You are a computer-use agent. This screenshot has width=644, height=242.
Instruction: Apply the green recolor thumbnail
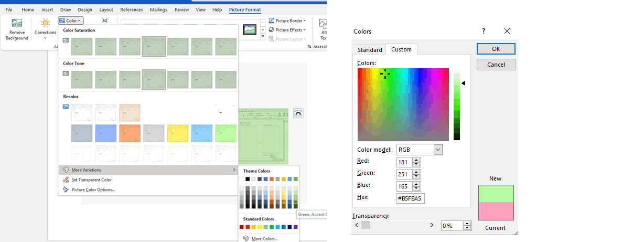point(226,133)
